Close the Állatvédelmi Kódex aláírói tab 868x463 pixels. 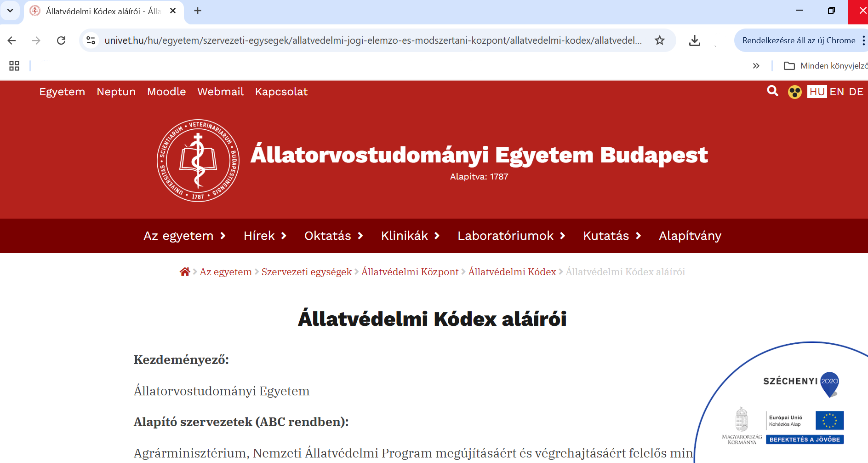click(x=173, y=11)
